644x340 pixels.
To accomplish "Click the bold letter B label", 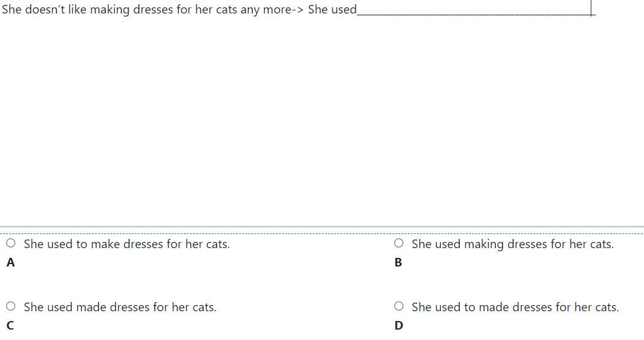I will point(399,263).
